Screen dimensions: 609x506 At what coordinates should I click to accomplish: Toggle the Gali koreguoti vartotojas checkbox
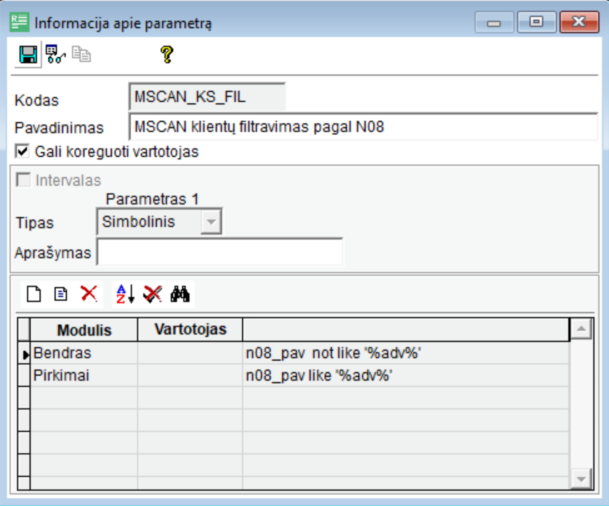click(22, 152)
